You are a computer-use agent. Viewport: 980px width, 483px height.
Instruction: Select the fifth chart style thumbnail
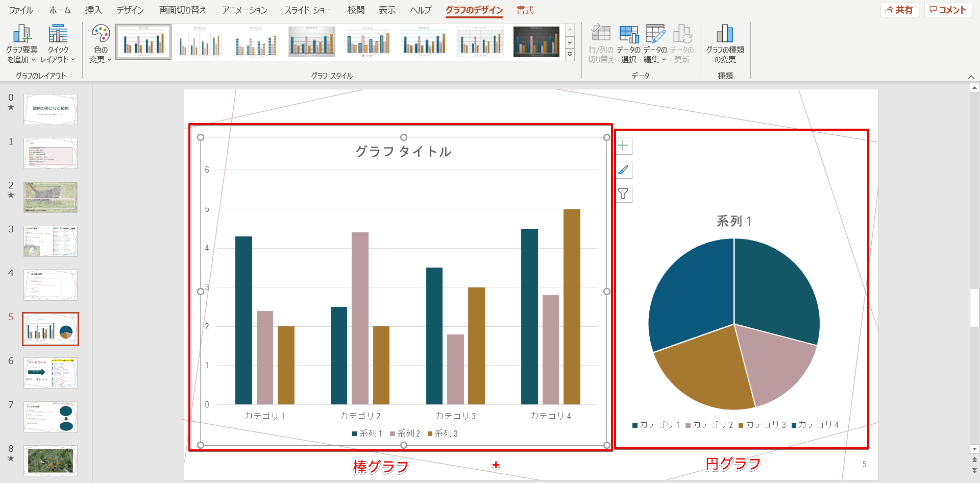coord(368,42)
